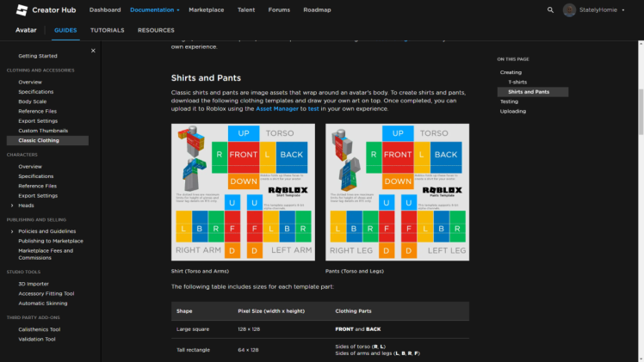Viewport: 644px width, 362px height.
Task: Expand the Heads tree item
Action: click(x=11, y=206)
